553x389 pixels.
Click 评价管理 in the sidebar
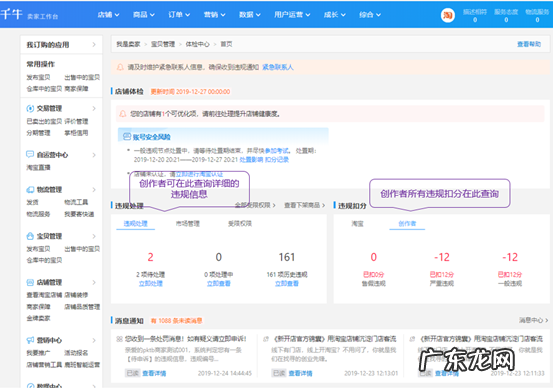click(x=76, y=121)
